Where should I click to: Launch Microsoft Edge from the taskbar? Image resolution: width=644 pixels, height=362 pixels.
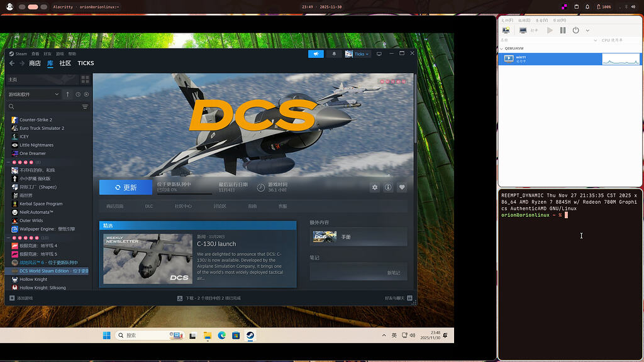222,336
